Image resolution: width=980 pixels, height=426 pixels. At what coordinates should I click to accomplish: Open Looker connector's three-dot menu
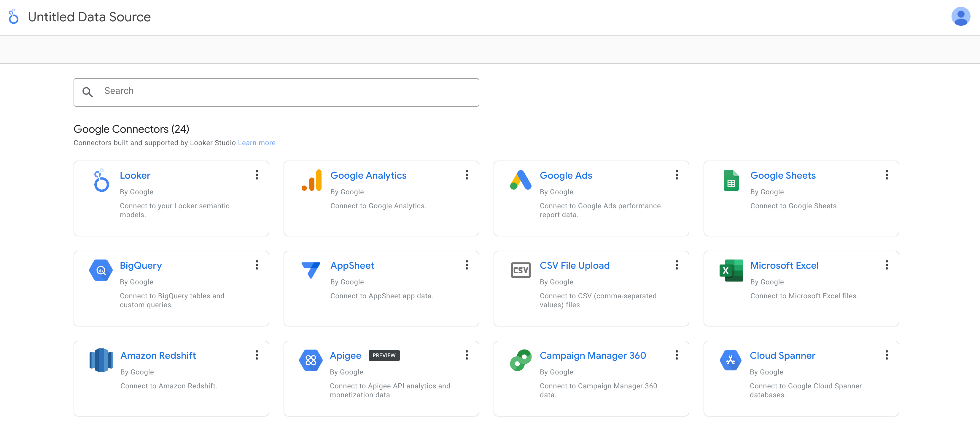coord(257,175)
